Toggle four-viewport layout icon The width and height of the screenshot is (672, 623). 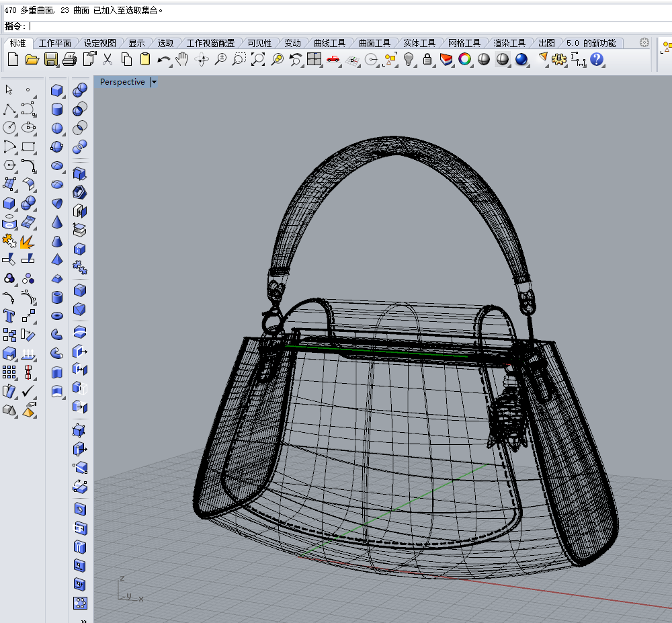click(x=314, y=59)
